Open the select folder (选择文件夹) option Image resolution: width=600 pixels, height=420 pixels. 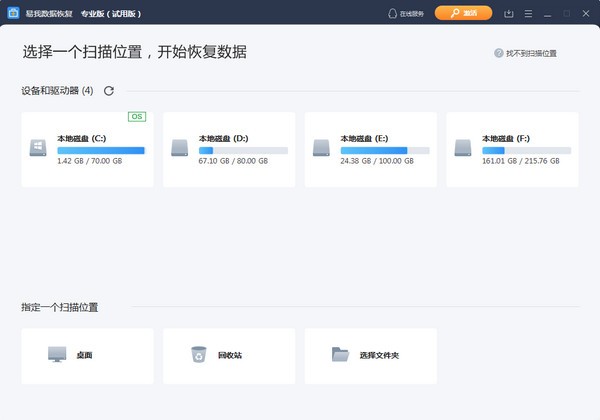pyautogui.click(x=370, y=355)
